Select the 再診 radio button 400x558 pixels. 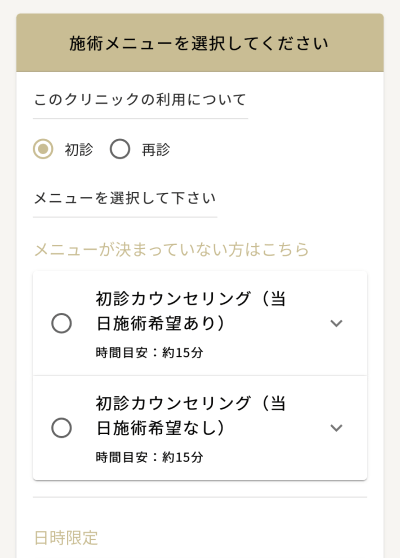point(120,149)
